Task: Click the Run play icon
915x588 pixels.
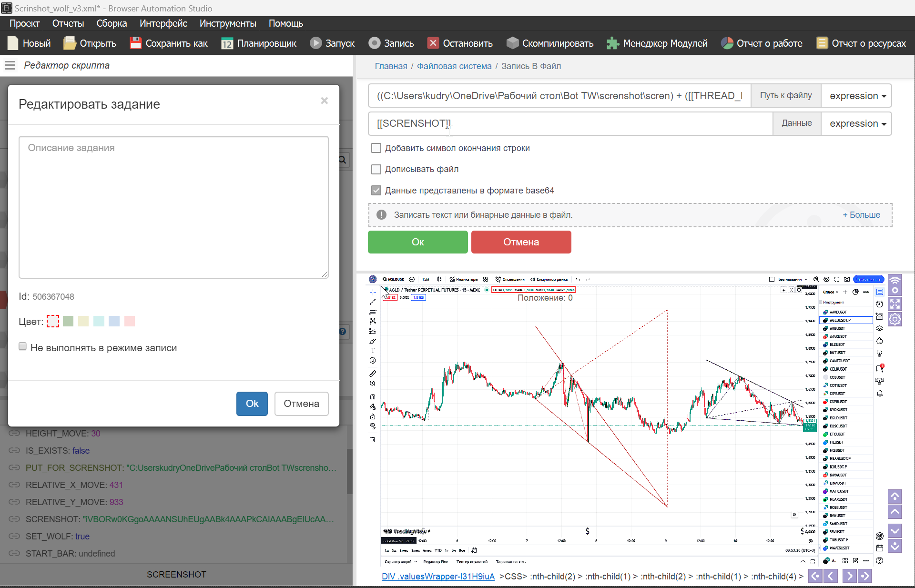Action: coord(315,43)
